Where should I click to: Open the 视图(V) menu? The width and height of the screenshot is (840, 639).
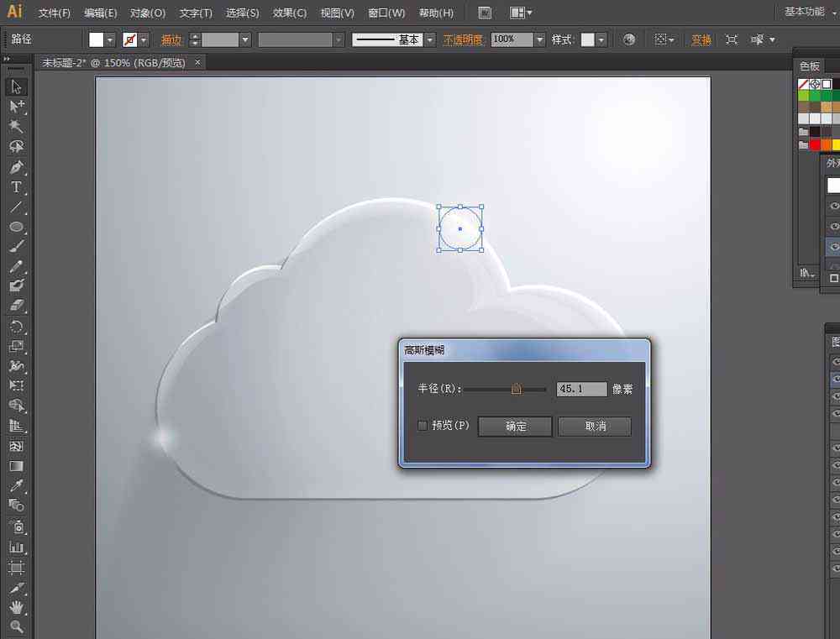tap(338, 13)
